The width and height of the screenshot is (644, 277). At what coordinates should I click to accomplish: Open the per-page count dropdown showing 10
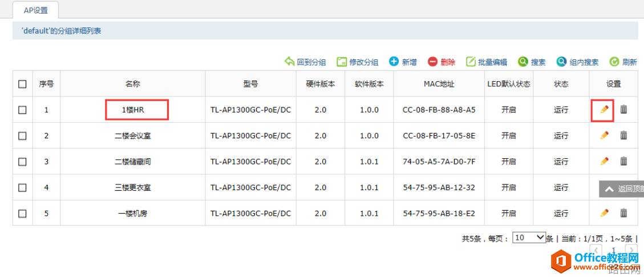pyautogui.click(x=529, y=238)
